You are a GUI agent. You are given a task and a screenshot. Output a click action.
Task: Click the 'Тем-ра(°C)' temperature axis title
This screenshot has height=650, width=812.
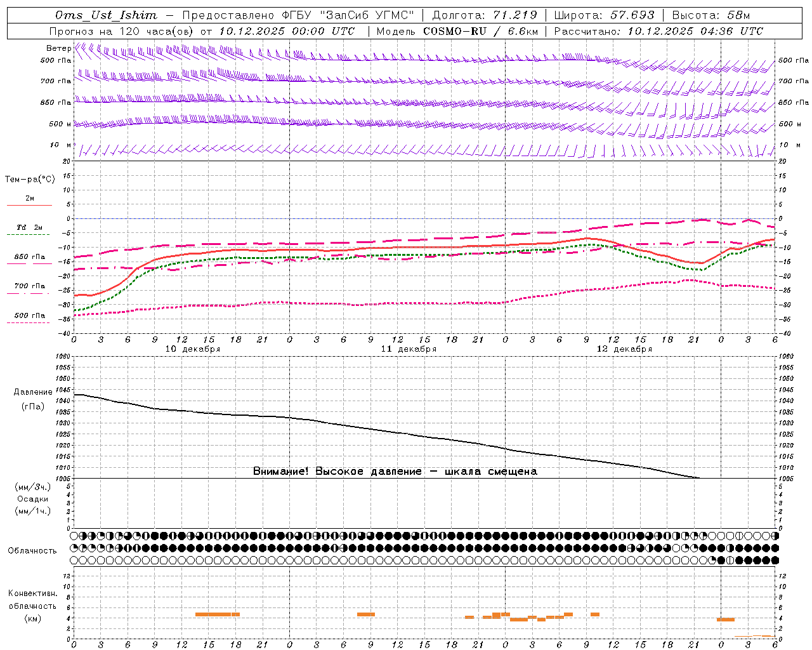click(x=30, y=179)
